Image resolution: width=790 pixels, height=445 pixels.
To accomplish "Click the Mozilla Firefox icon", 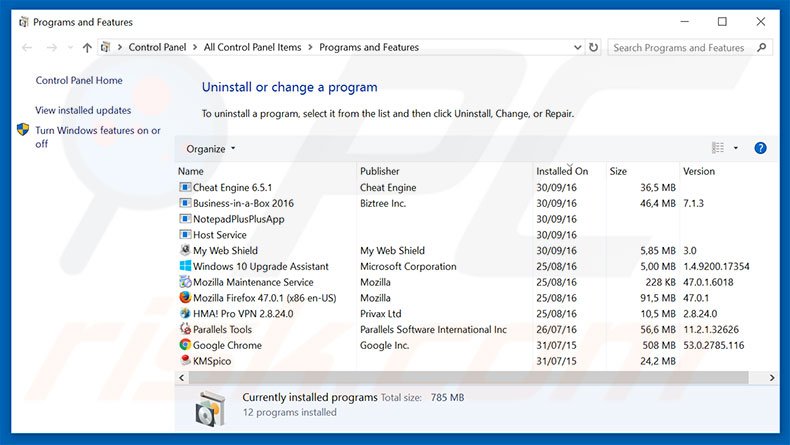I will tap(185, 297).
